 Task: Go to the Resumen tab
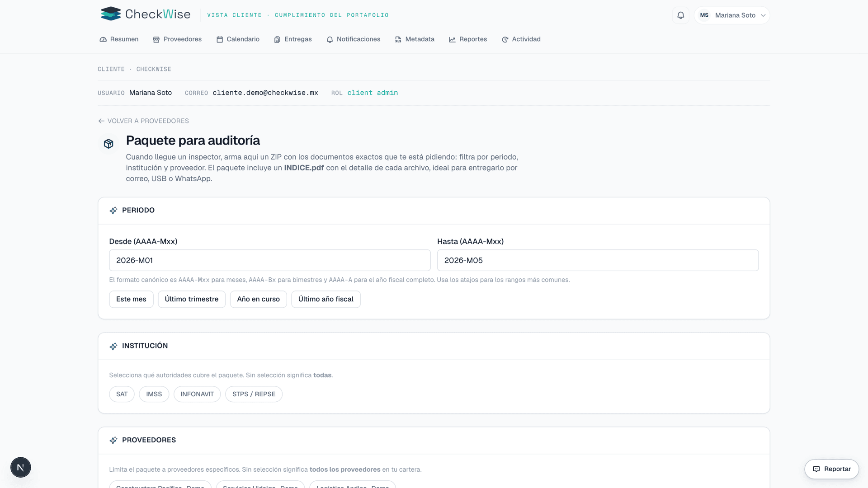[119, 39]
